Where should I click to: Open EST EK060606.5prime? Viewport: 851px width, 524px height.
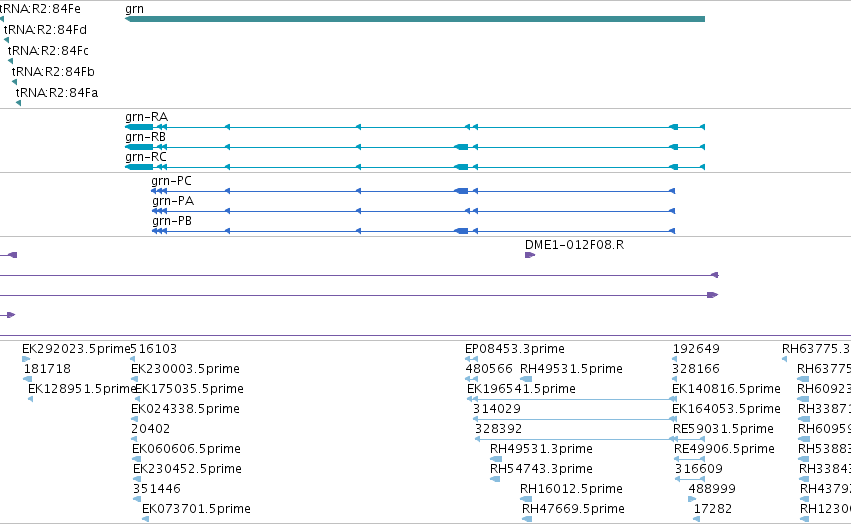point(186,449)
